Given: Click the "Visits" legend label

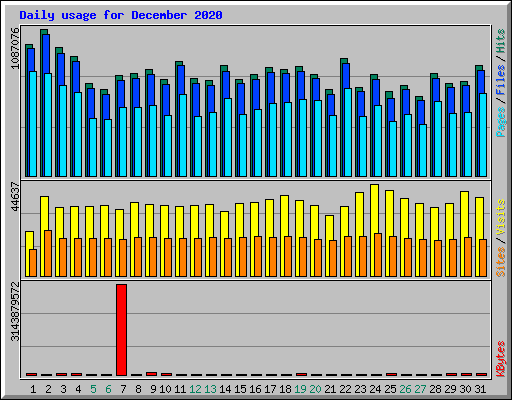Looking at the screenshot, I should coord(501,218).
